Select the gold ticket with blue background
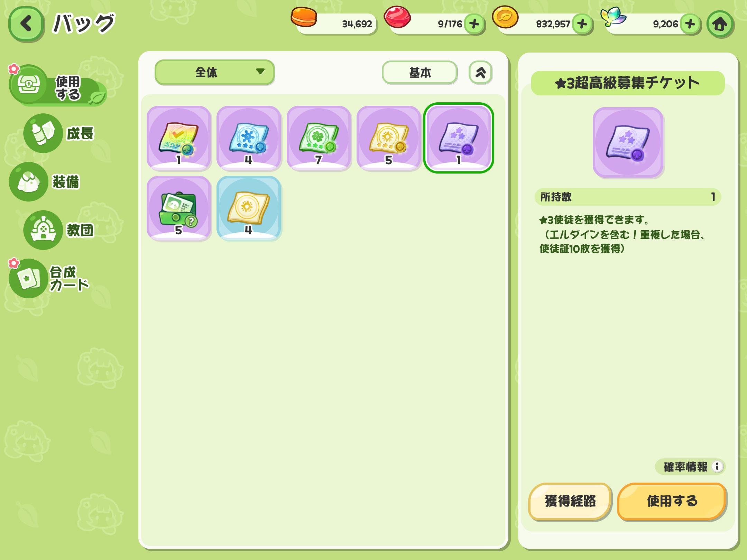Screen dimensions: 747x560 pos(249,208)
